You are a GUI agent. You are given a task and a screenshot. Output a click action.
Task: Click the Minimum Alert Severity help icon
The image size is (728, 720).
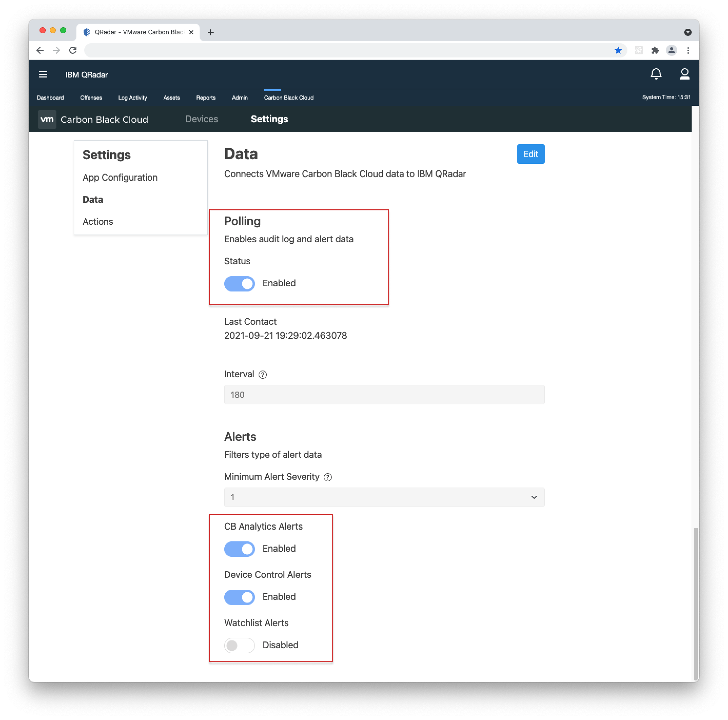pyautogui.click(x=328, y=477)
